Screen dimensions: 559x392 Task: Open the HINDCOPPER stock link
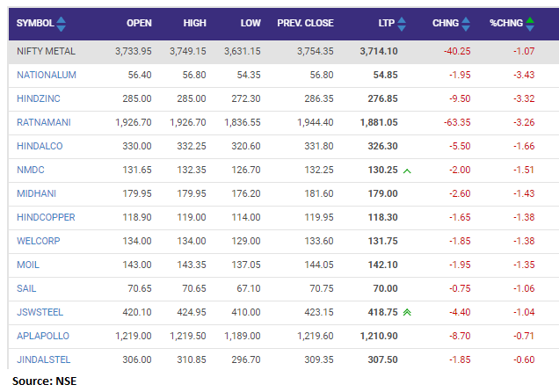46,217
